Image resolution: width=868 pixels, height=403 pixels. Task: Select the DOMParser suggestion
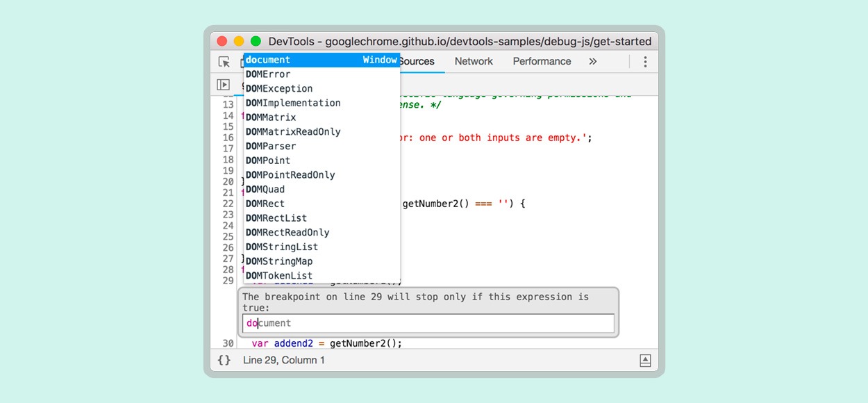click(322, 146)
